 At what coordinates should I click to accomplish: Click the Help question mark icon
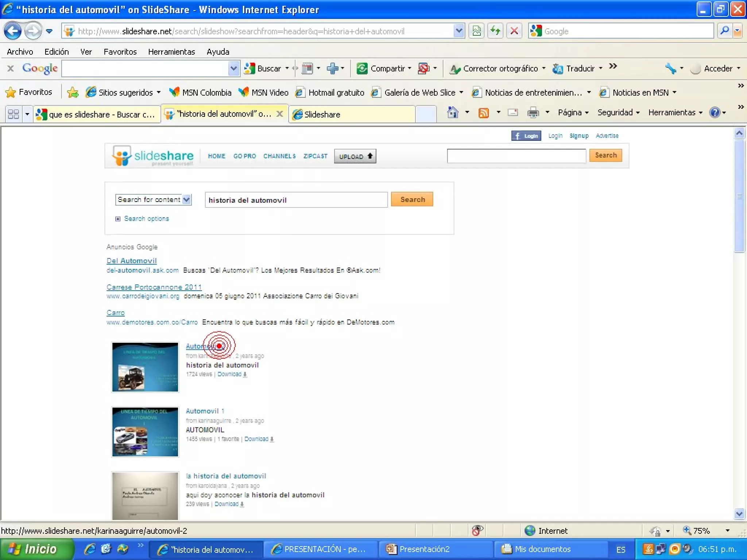714,113
